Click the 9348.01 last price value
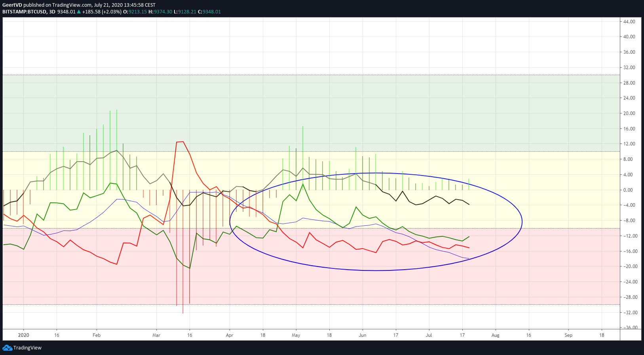 coord(66,12)
